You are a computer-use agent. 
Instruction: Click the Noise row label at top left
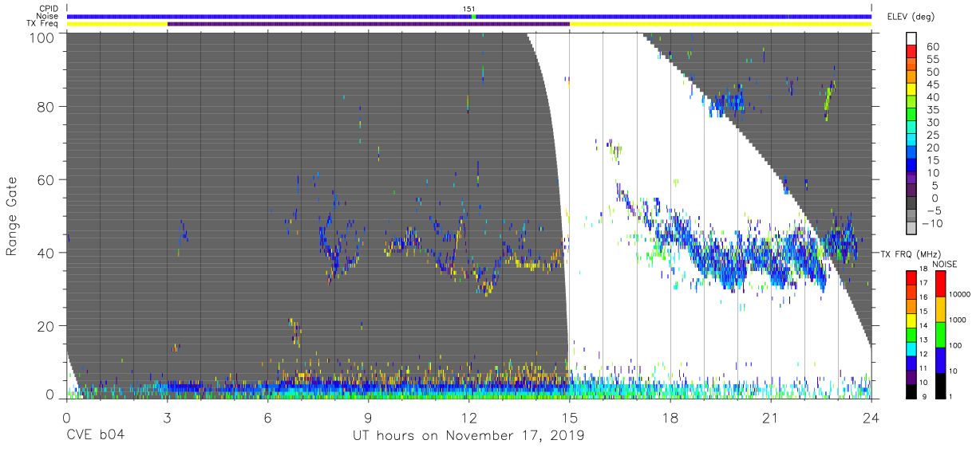(x=47, y=16)
